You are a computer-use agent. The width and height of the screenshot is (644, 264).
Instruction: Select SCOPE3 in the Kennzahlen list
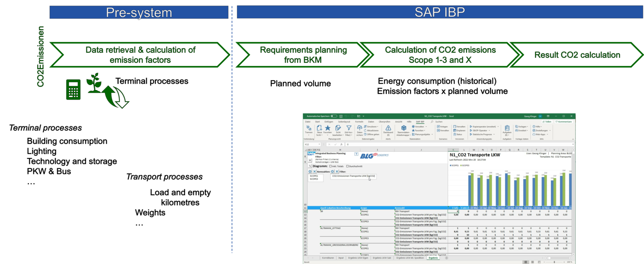(314, 179)
